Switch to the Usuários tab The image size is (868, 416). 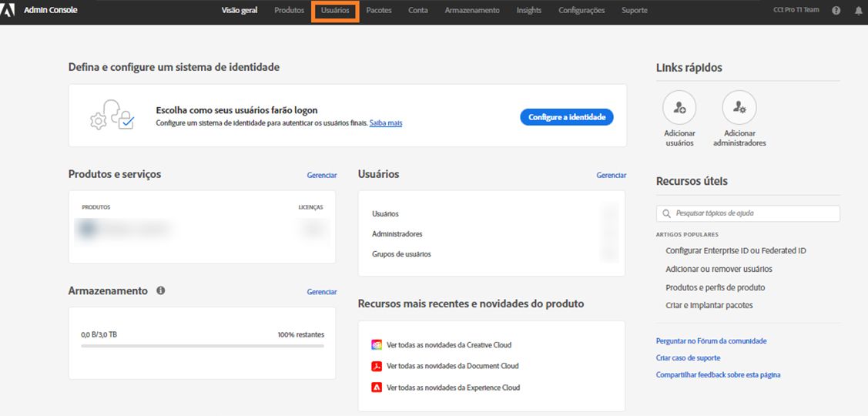[x=335, y=11]
